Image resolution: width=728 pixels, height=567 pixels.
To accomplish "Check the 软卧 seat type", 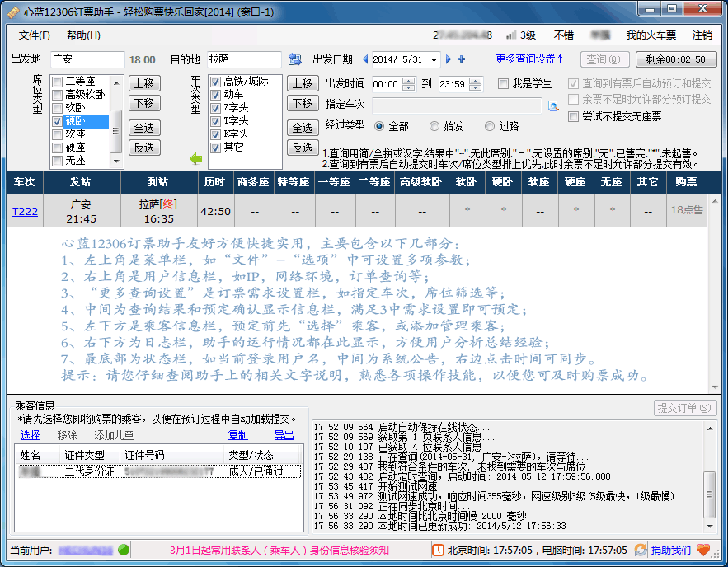I will pyautogui.click(x=58, y=108).
